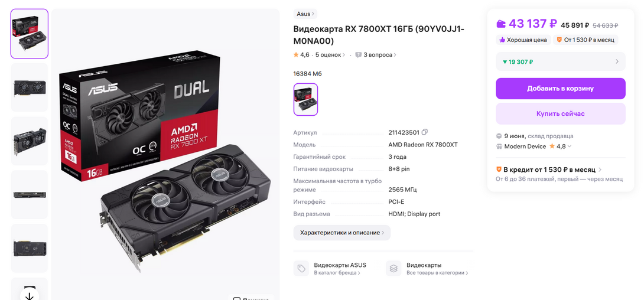
Task: Click От 1 530 ₽ в месяц badge
Action: pyautogui.click(x=586, y=40)
